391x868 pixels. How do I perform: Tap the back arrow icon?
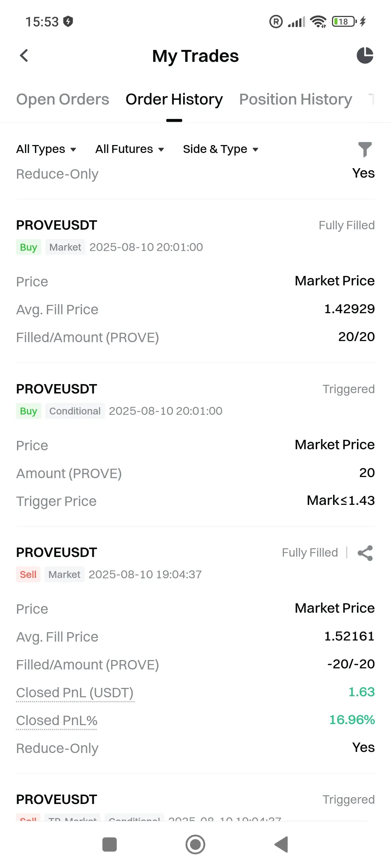tap(24, 56)
